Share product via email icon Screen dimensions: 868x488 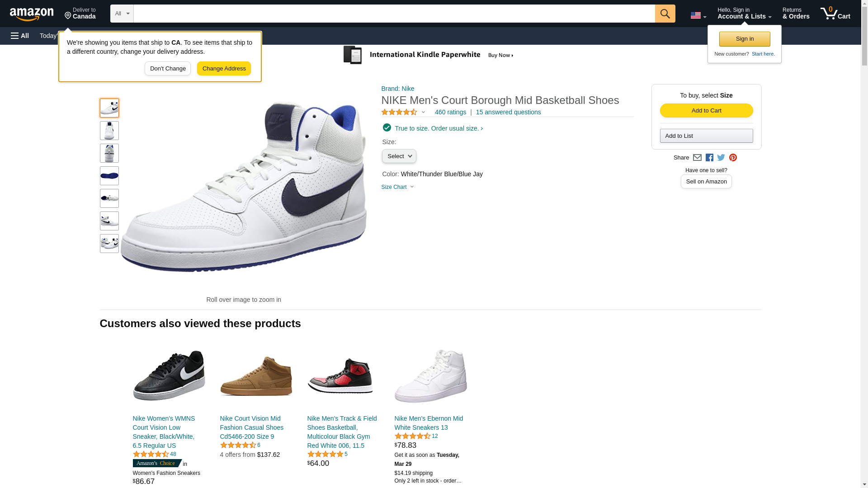click(x=697, y=158)
